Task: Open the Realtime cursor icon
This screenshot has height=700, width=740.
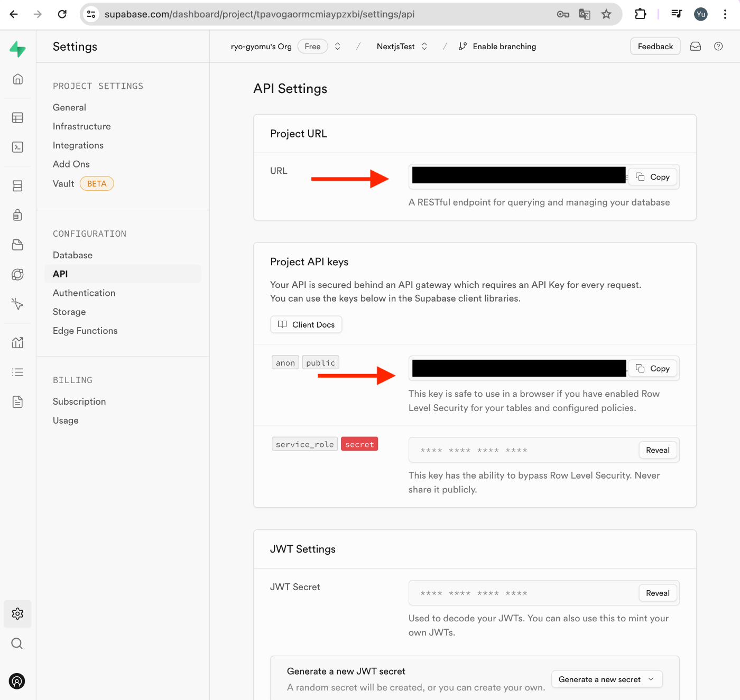Action: click(17, 304)
